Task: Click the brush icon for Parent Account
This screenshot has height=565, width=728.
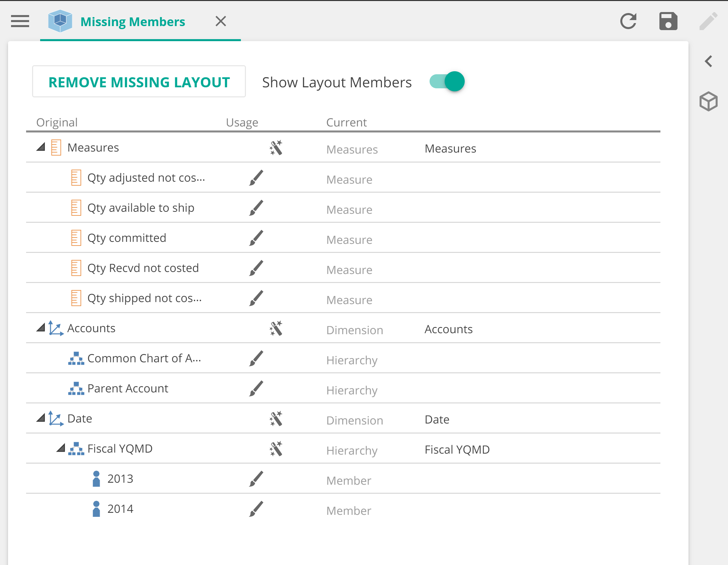Action: coord(256,388)
